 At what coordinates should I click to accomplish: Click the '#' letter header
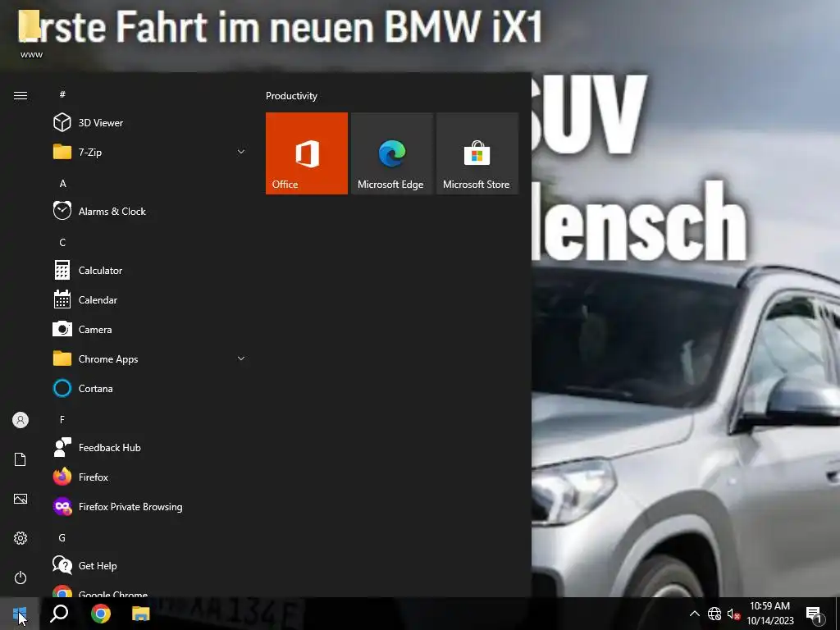(x=62, y=94)
